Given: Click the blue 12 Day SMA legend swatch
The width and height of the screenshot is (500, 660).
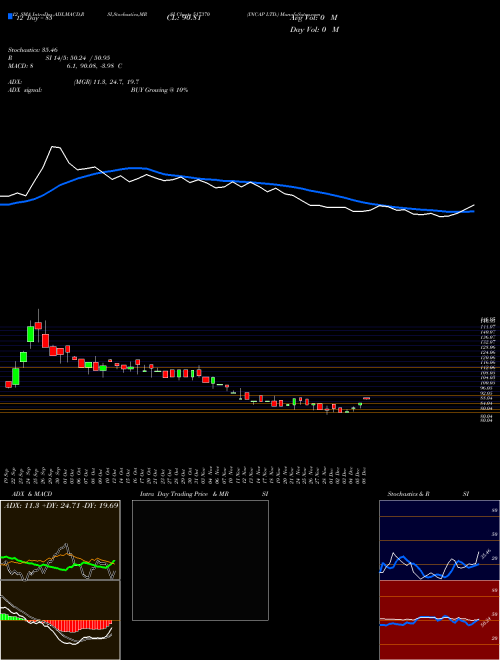Looking at the screenshot, I should tap(11, 16).
